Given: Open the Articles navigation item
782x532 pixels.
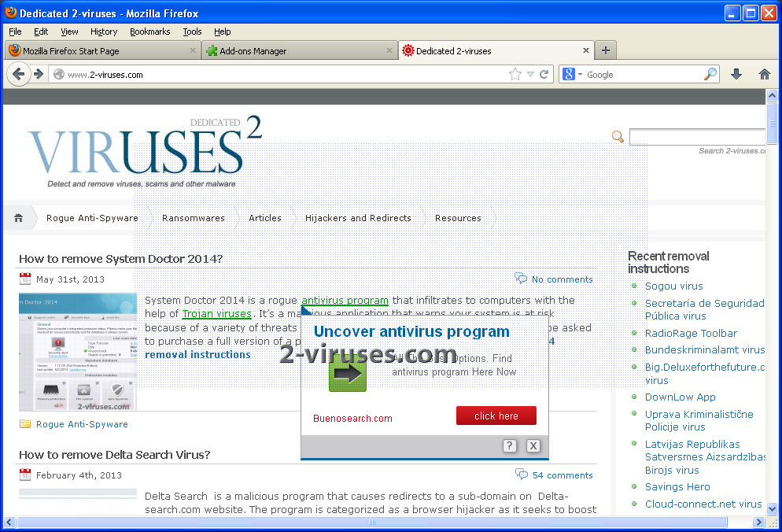Looking at the screenshot, I should coord(265,218).
